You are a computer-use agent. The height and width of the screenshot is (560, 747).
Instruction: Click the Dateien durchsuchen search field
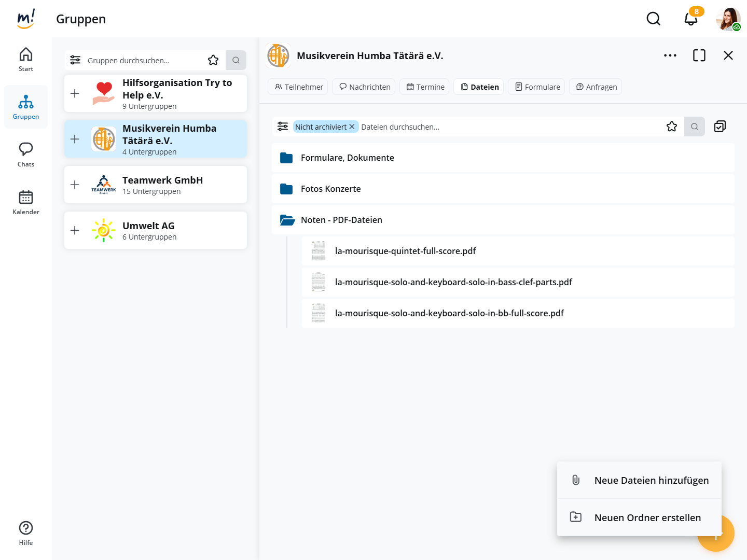point(508,127)
